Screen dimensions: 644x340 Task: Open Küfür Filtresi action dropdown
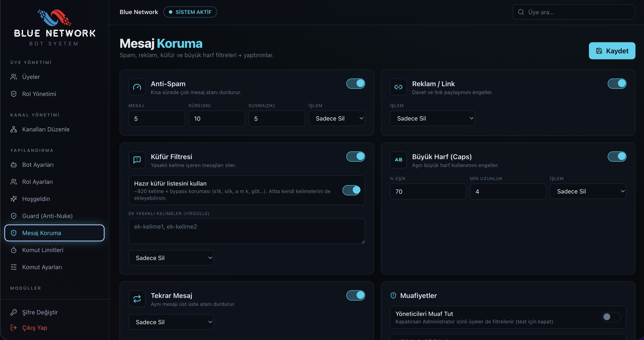click(171, 258)
